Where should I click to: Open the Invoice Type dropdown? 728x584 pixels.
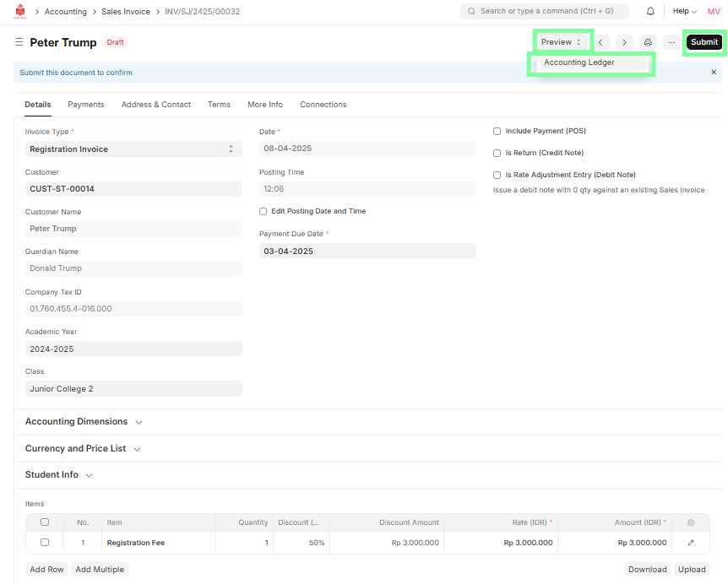(x=133, y=149)
